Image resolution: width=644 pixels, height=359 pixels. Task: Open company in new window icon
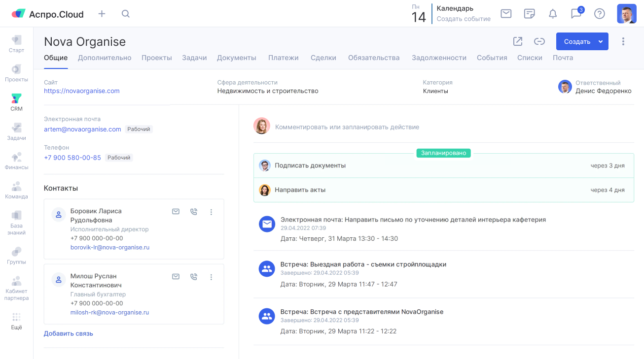(x=518, y=41)
